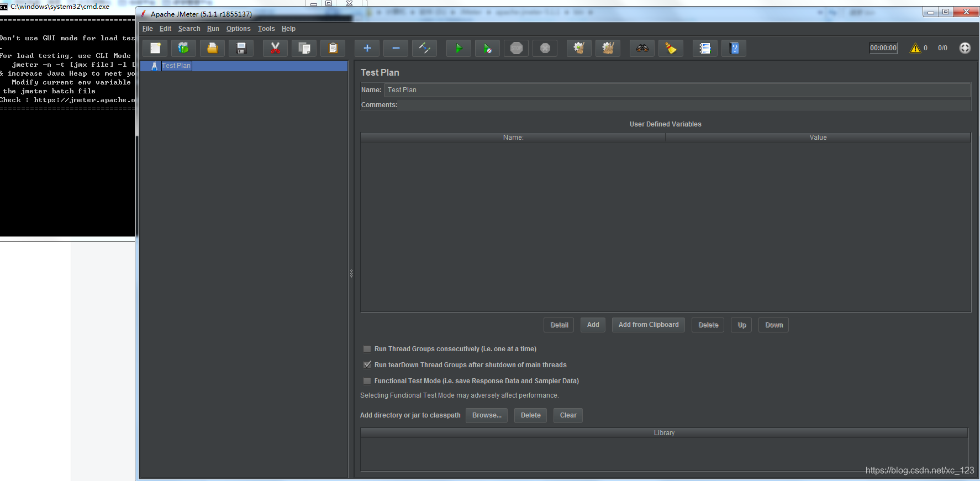Open the File menu
The height and width of the screenshot is (481, 980).
click(147, 29)
